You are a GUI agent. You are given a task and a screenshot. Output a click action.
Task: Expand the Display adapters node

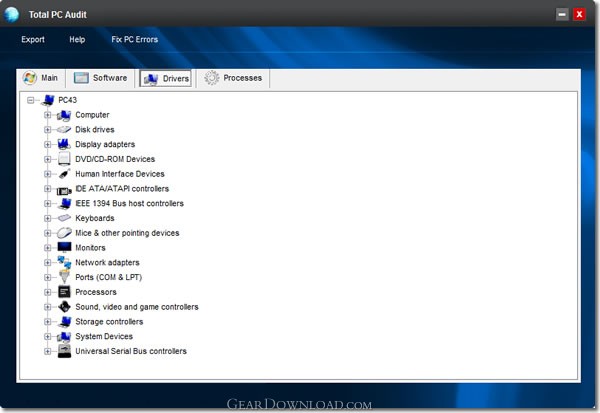coord(47,144)
